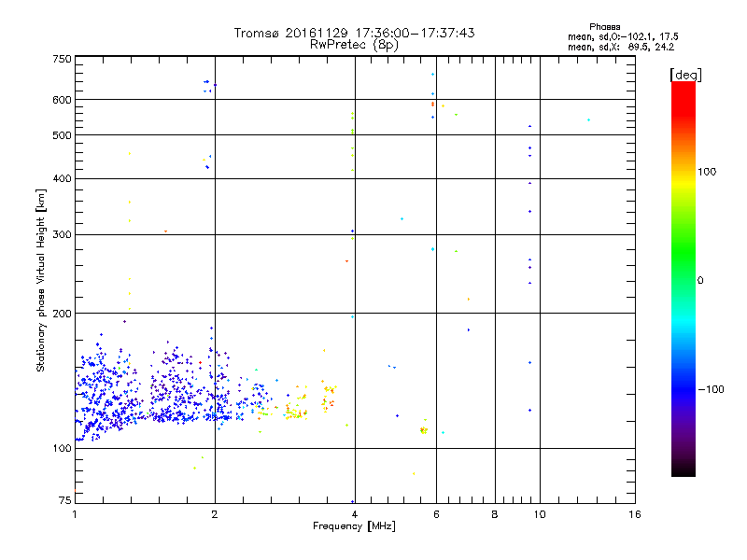Click the 'Stationary phase Virtual Height [km]' axis label

pyautogui.click(x=41, y=280)
